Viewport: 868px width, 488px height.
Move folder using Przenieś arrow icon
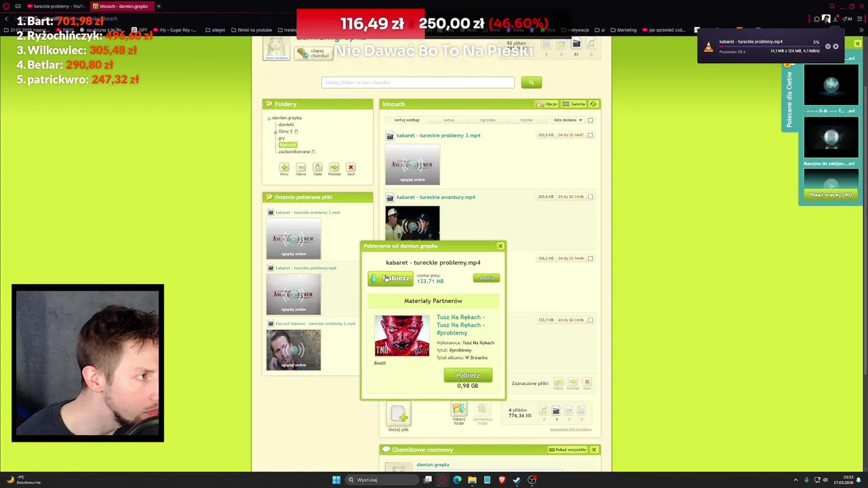click(334, 167)
